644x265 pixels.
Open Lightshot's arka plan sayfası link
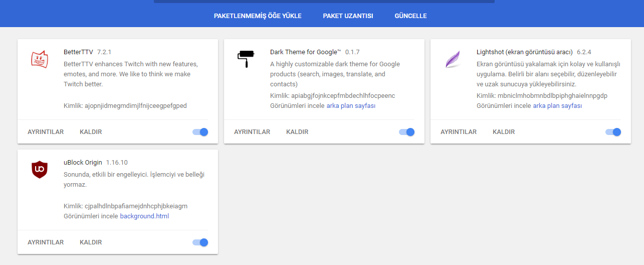click(x=557, y=106)
